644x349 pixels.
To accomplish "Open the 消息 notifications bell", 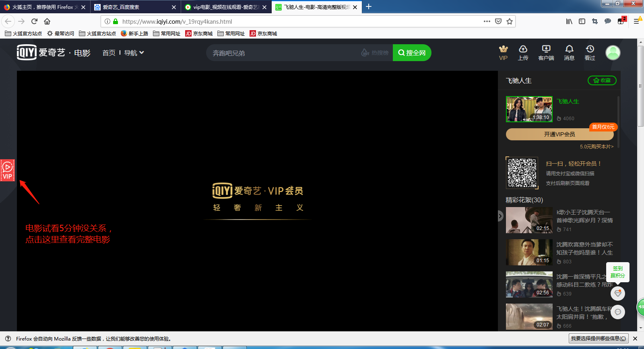I will coord(569,53).
